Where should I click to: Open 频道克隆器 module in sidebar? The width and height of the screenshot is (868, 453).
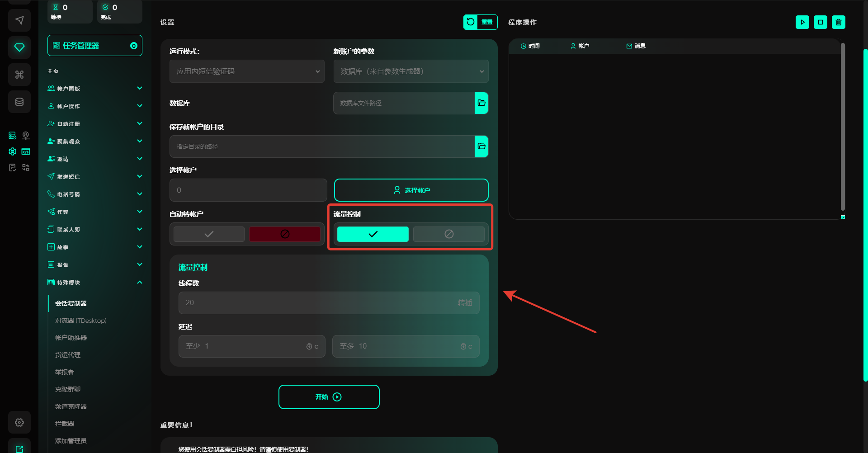(71, 406)
